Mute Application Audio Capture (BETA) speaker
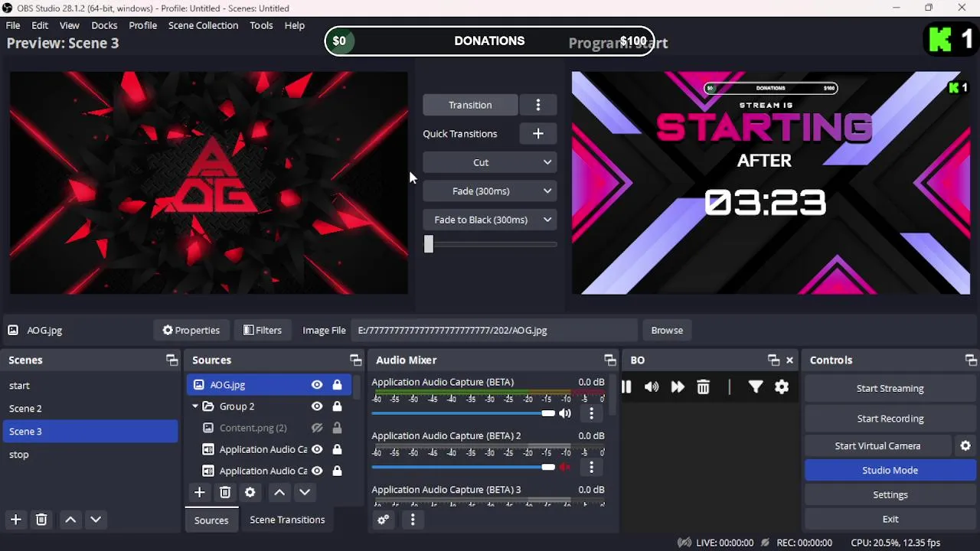980x551 pixels. 565,413
